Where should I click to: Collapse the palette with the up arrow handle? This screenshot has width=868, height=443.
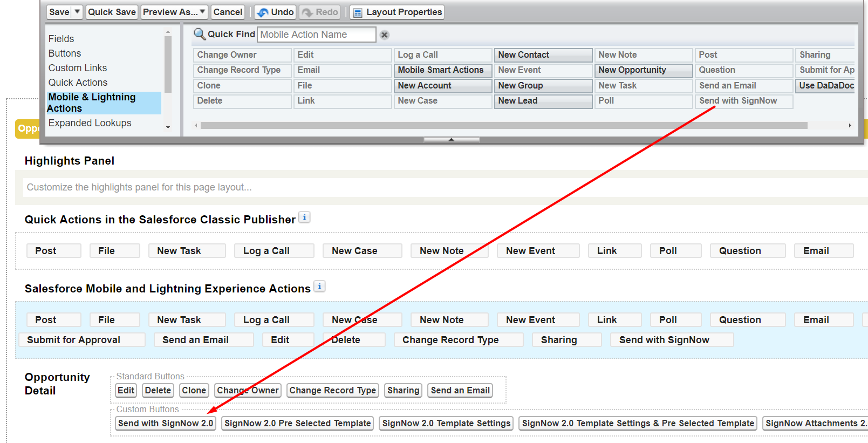tap(452, 140)
